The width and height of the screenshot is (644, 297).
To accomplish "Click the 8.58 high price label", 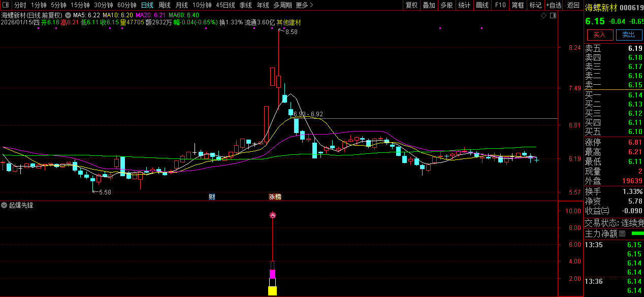I will click(x=291, y=32).
